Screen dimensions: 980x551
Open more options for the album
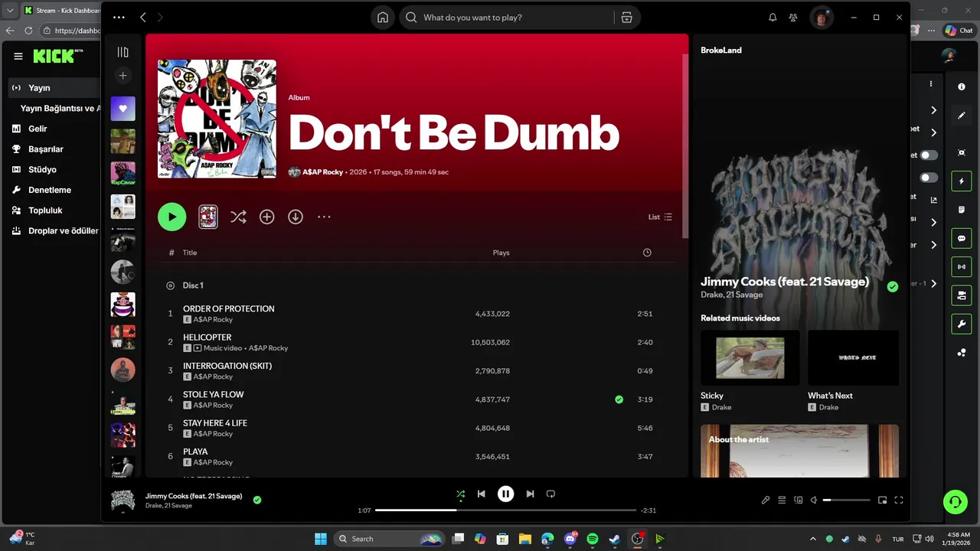click(x=324, y=217)
